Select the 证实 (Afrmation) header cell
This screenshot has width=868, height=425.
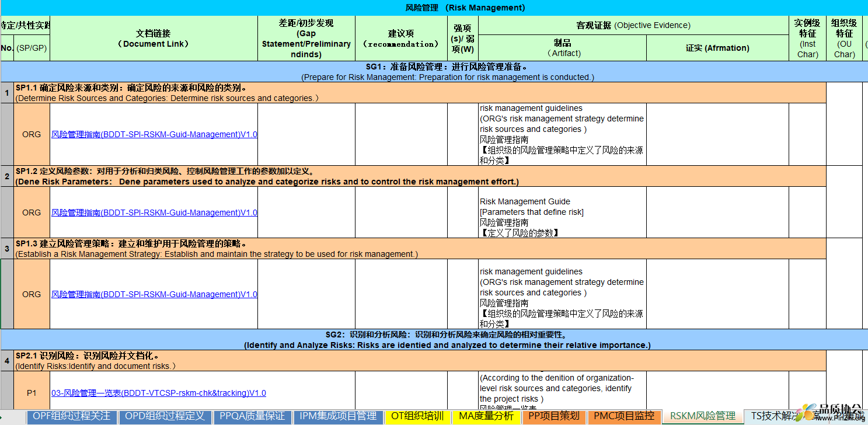[x=717, y=48]
